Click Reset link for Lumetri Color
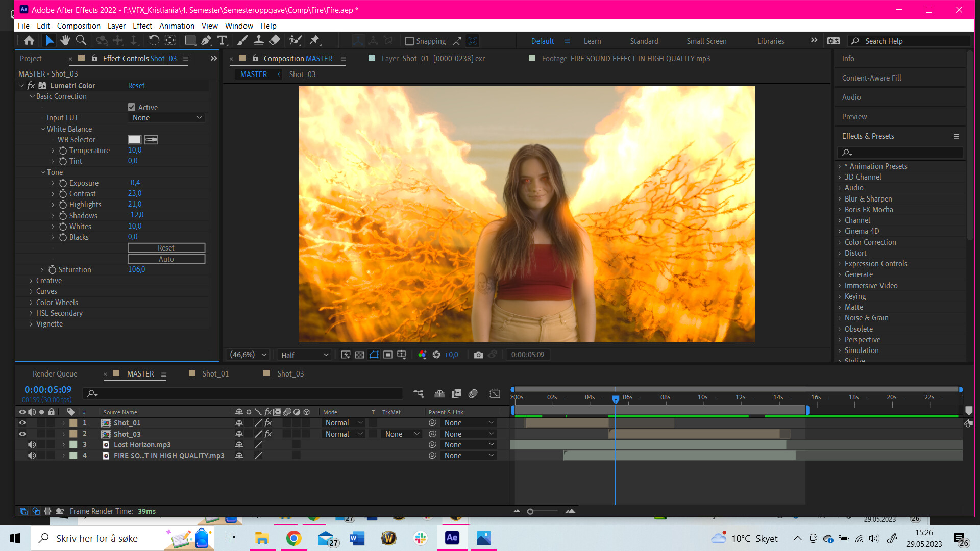The width and height of the screenshot is (980, 551). 136,86
